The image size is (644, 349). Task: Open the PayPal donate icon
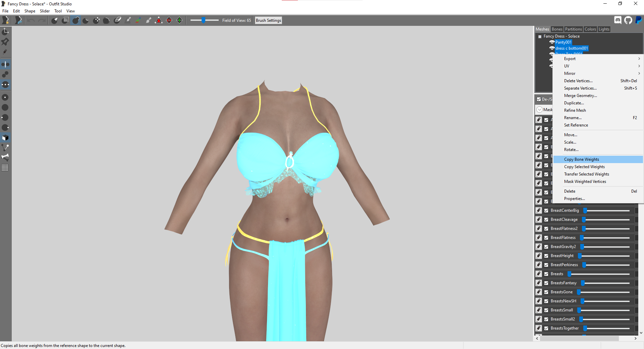coord(638,20)
